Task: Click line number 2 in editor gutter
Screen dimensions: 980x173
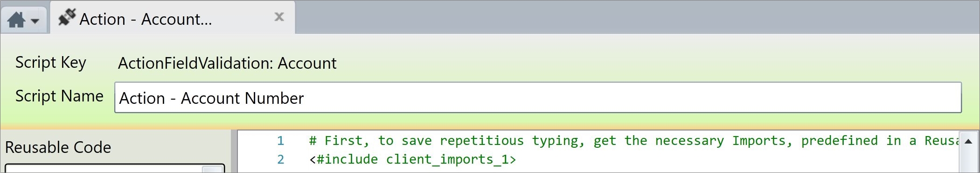Action: tap(280, 159)
